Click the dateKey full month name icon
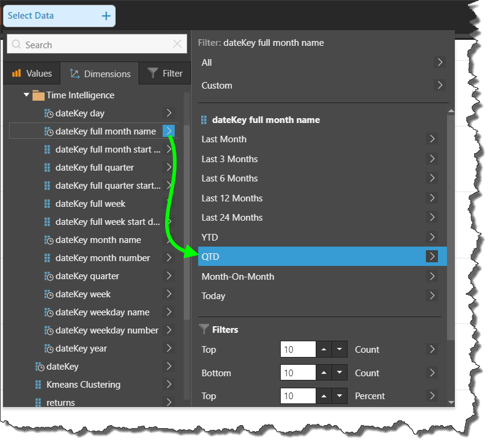The width and height of the screenshot is (494, 448). point(49,131)
